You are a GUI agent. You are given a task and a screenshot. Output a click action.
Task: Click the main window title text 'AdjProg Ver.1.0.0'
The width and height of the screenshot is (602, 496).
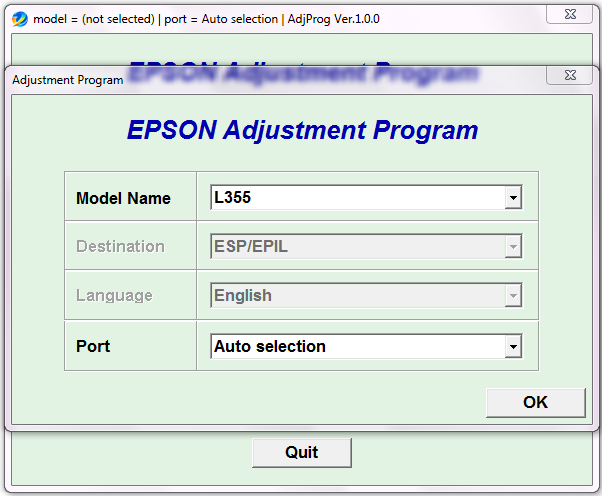333,19
